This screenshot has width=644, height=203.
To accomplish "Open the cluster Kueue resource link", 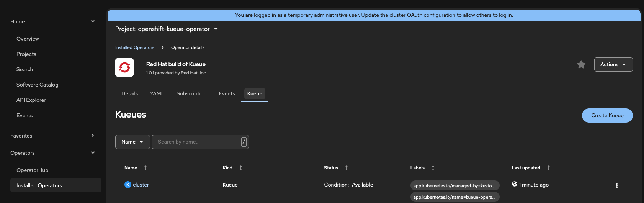I will [141, 185].
